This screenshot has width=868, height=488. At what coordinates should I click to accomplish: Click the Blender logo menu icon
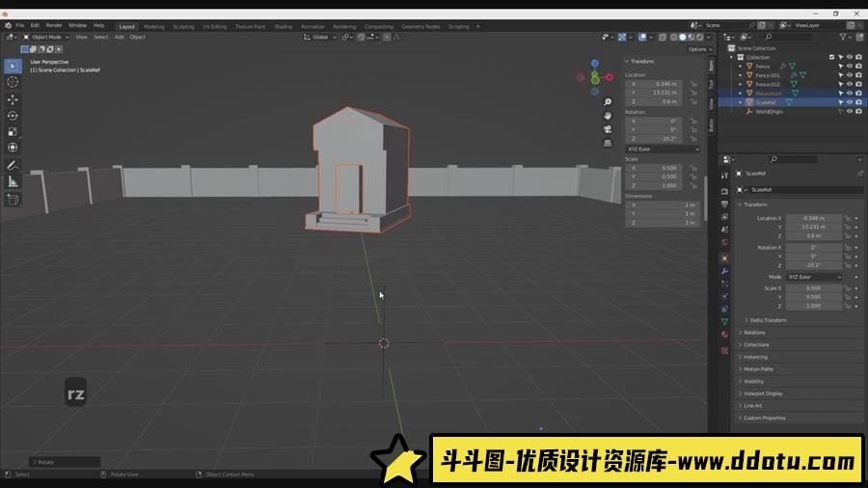pos(8,25)
